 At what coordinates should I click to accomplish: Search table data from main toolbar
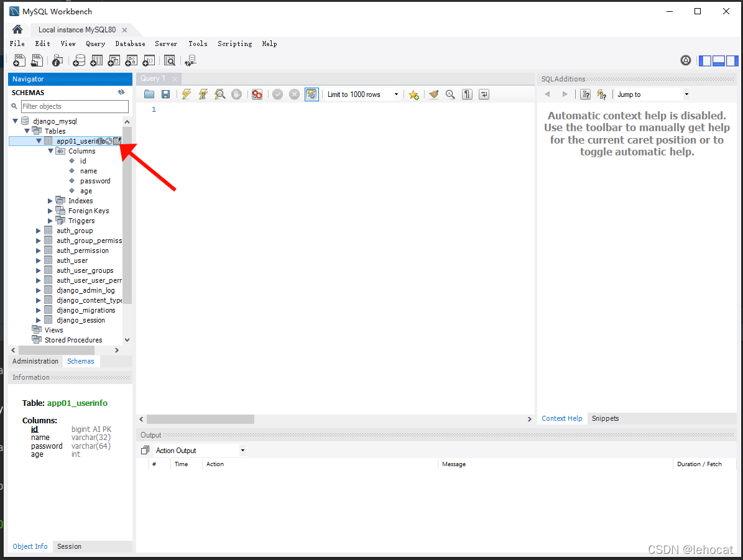170,60
